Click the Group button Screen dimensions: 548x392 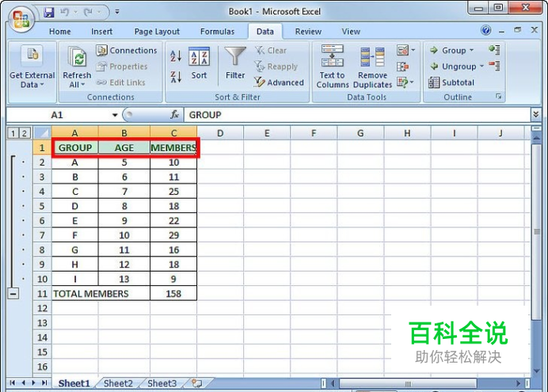(447, 51)
